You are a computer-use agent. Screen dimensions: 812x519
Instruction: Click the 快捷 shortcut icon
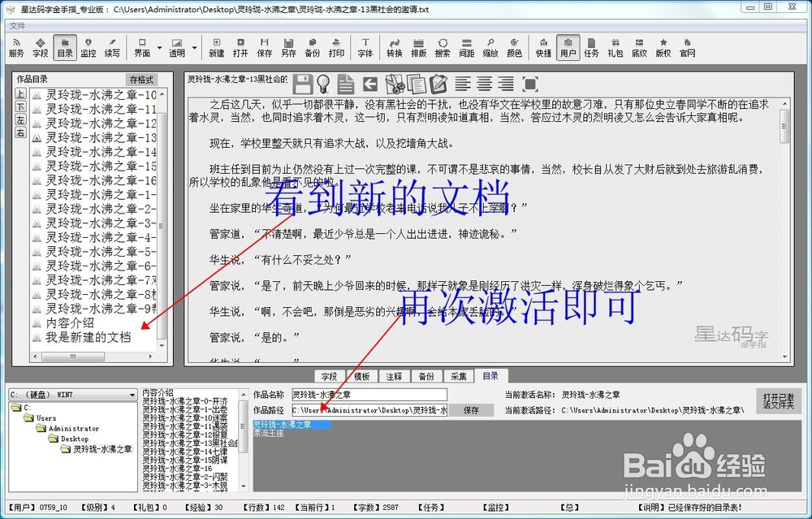543,48
